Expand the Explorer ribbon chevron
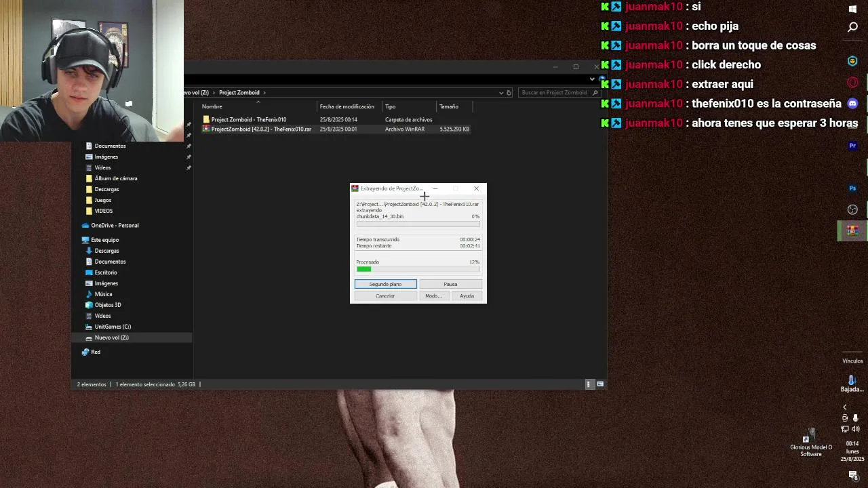868x488 pixels. (592, 79)
